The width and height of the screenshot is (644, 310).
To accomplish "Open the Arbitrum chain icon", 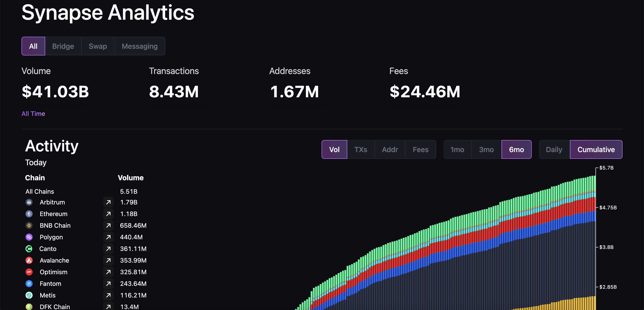I will click(x=29, y=202).
